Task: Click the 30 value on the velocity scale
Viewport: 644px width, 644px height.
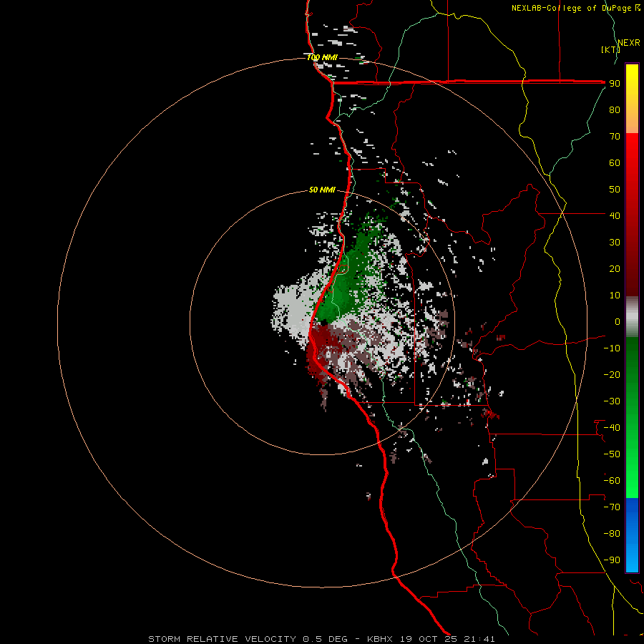Action: coord(615,243)
